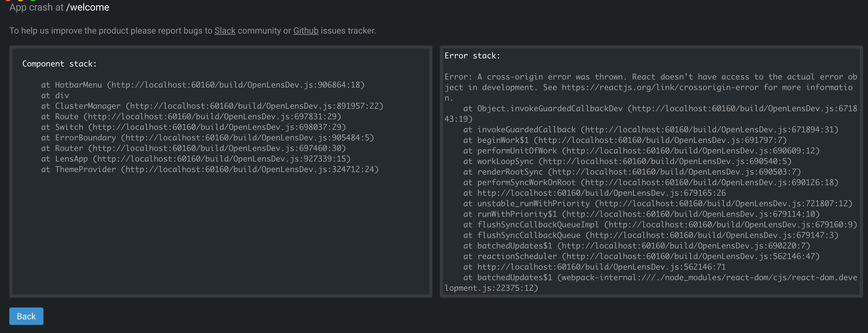Click the 'at workLoopSync' line
The height and width of the screenshot is (333, 868).
click(627, 161)
